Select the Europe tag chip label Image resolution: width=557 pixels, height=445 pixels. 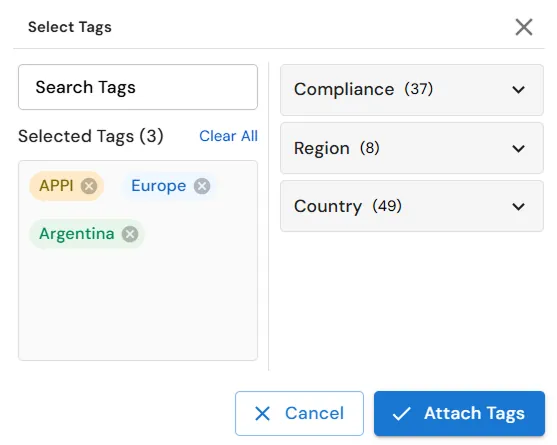(x=158, y=186)
